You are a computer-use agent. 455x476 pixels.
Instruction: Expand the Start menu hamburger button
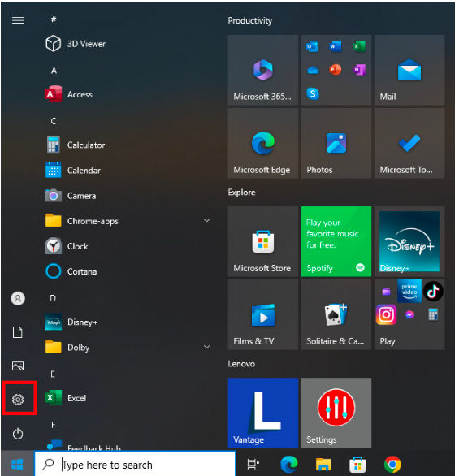pyautogui.click(x=18, y=20)
